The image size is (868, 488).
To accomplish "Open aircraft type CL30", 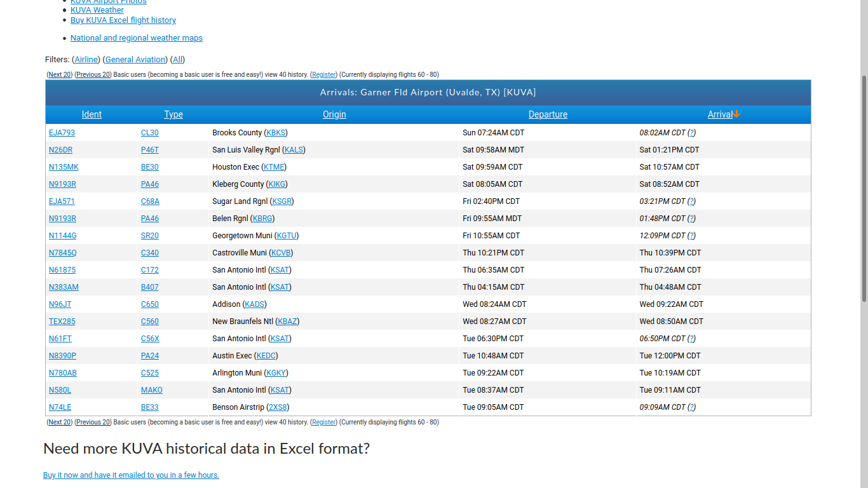I will [x=150, y=133].
